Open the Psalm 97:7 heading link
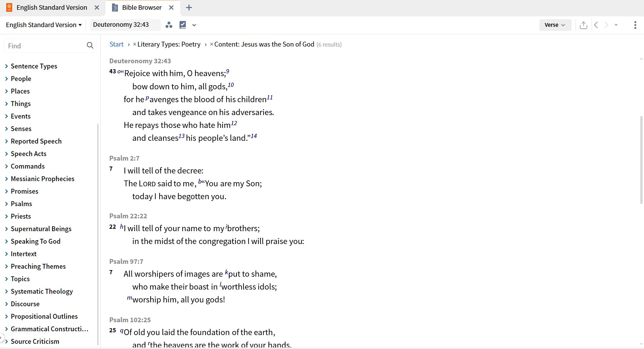Screen dimensions: 644x349 [x=126, y=261]
